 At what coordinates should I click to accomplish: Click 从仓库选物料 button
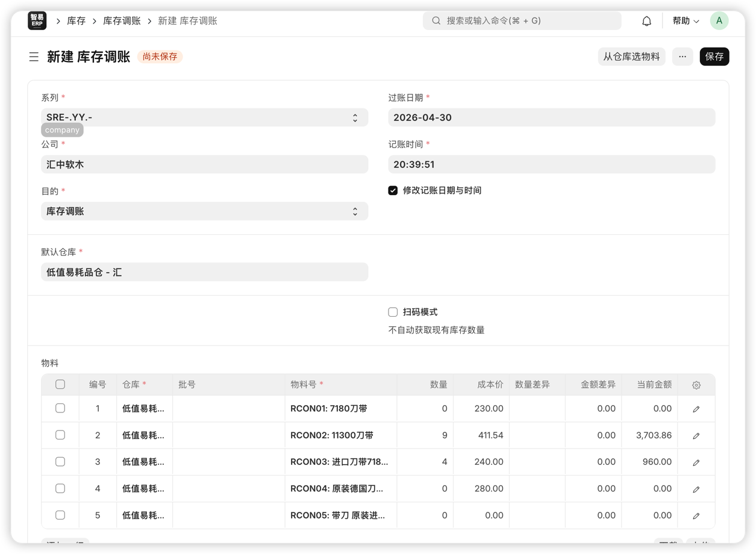point(631,57)
